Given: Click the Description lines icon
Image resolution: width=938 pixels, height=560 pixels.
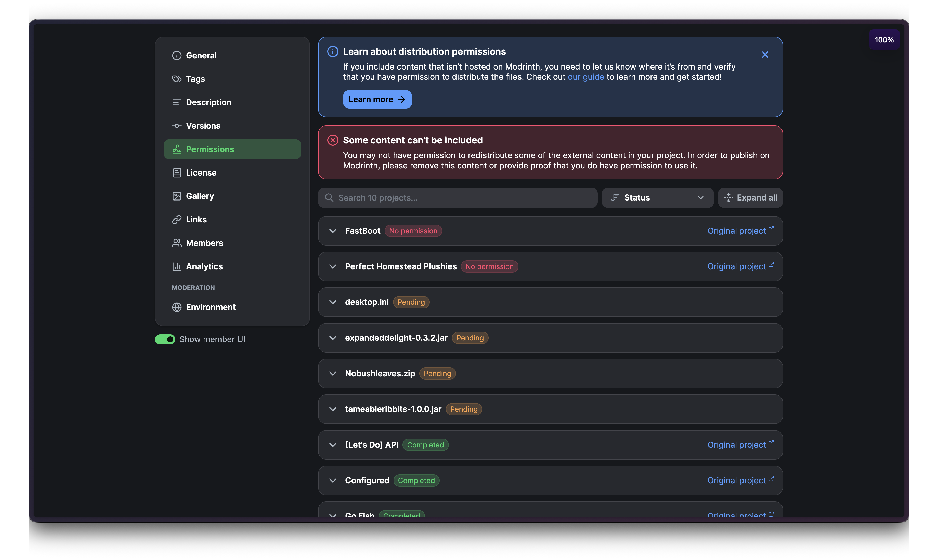Looking at the screenshot, I should (177, 102).
